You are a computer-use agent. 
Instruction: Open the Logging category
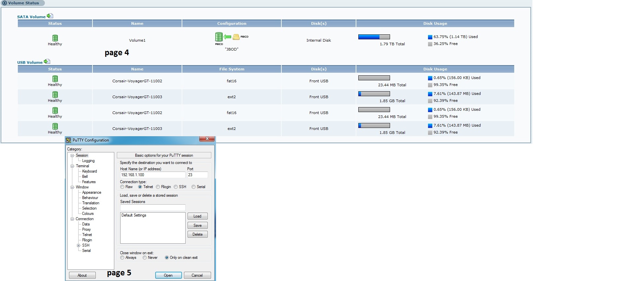[88, 161]
